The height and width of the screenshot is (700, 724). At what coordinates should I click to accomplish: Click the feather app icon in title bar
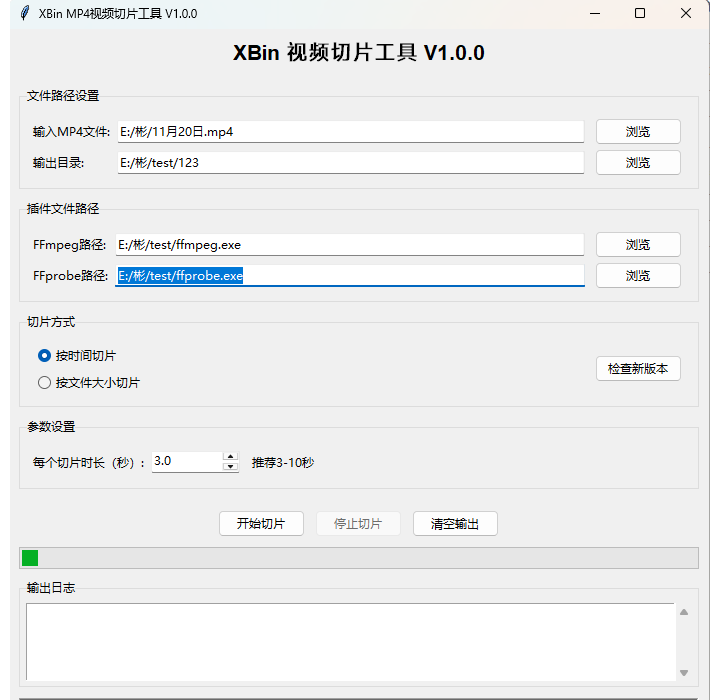pos(24,14)
